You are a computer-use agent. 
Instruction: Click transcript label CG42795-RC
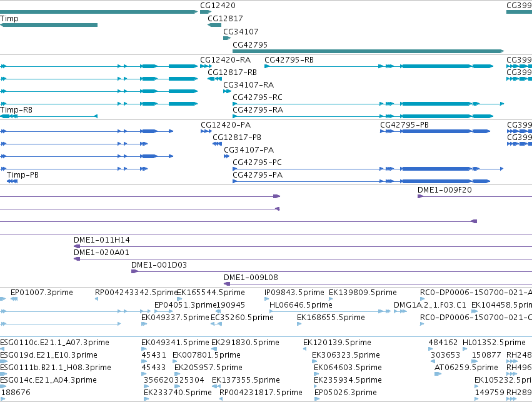point(258,98)
